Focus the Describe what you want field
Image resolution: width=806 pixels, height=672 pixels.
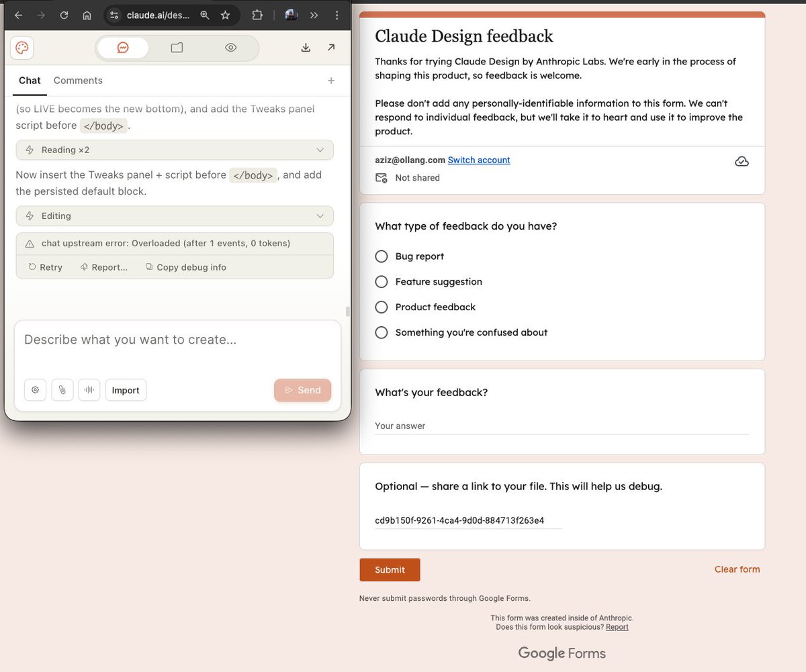pyautogui.click(x=178, y=340)
